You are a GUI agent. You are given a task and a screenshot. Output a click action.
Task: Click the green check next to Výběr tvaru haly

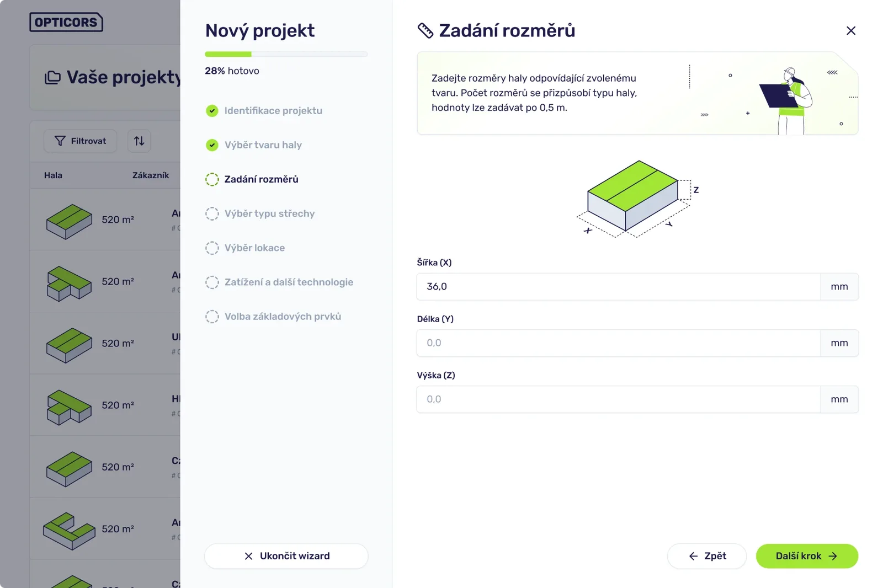tap(212, 145)
